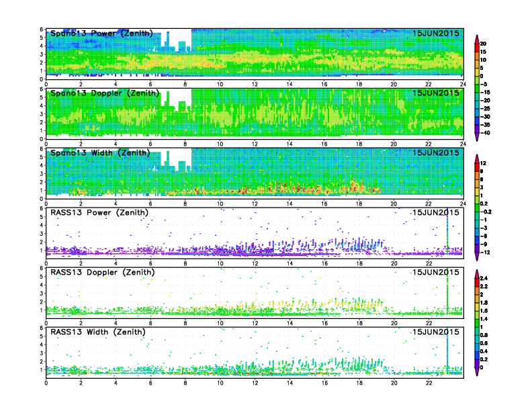
Task: Click the "12" hour tick under Spano13 Doppler panel
Action: coord(255,144)
